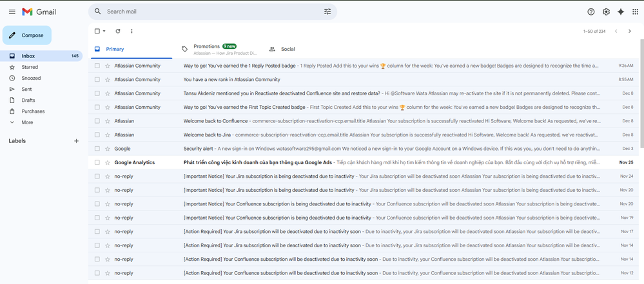Viewport: 644px width, 284px height.
Task: Go to the next page of emails
Action: (630, 31)
